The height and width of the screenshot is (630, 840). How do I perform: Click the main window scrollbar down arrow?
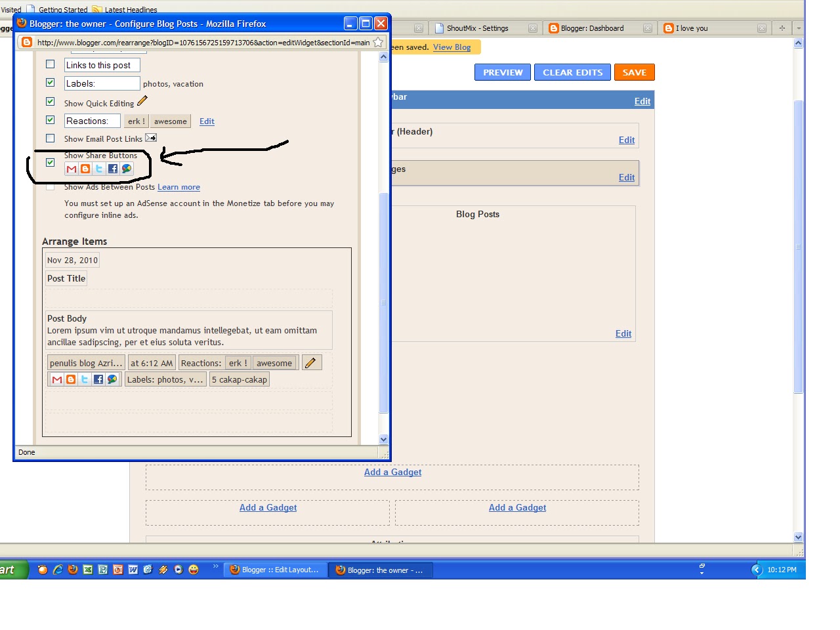(798, 537)
